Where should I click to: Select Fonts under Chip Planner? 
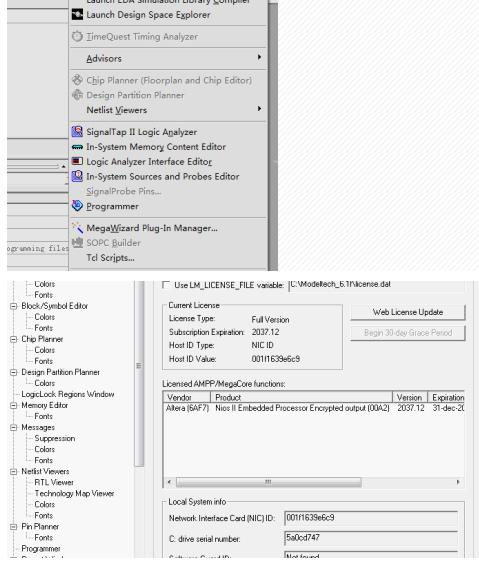point(44,361)
